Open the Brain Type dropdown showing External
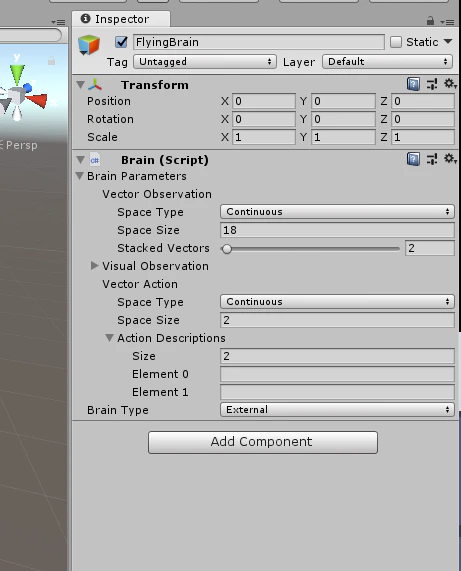Image resolution: width=461 pixels, height=571 pixels. (x=337, y=409)
